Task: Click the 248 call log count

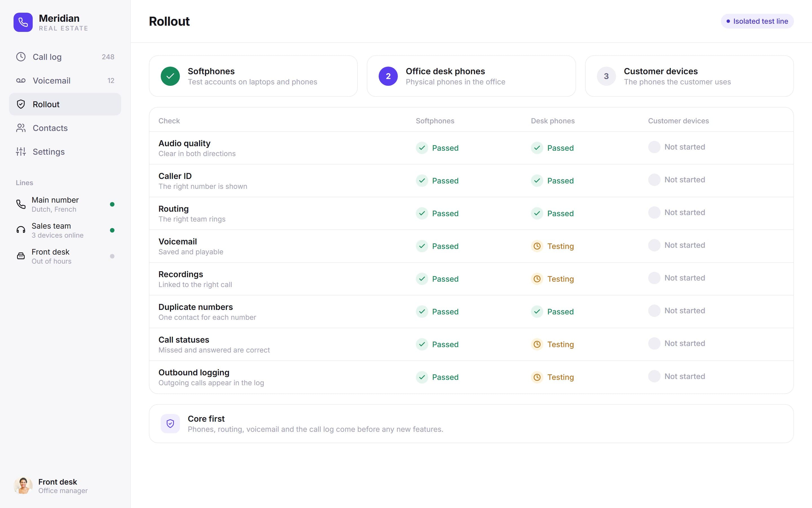Action: click(x=108, y=57)
